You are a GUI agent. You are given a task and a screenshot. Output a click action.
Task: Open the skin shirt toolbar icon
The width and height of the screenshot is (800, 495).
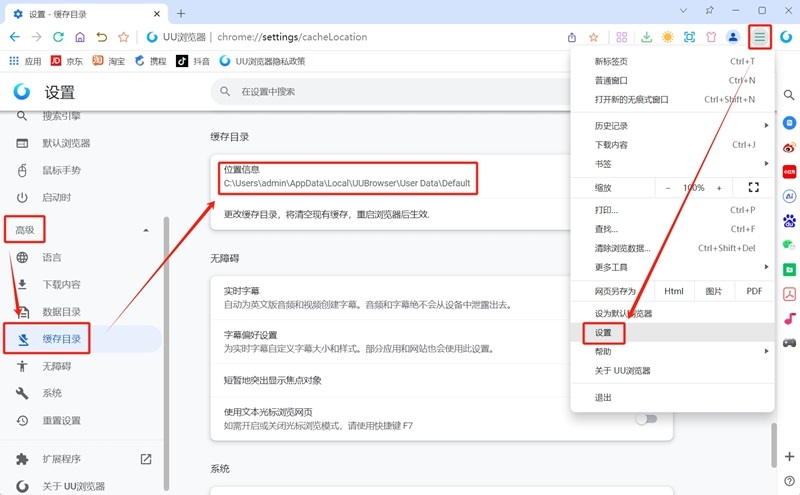point(711,37)
